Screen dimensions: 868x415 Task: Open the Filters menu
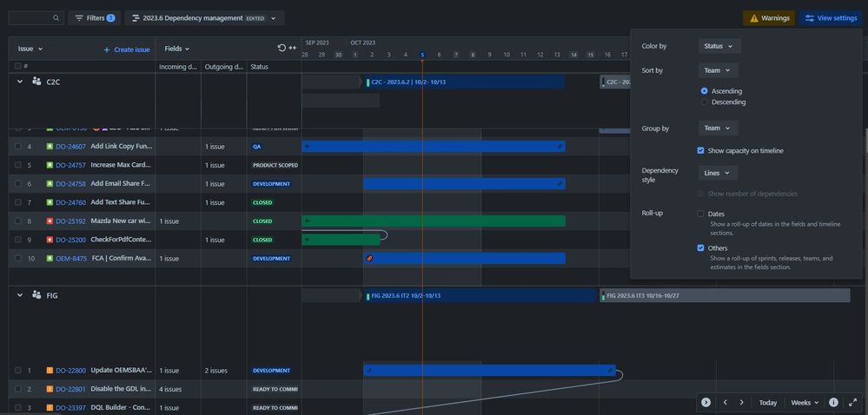point(95,18)
